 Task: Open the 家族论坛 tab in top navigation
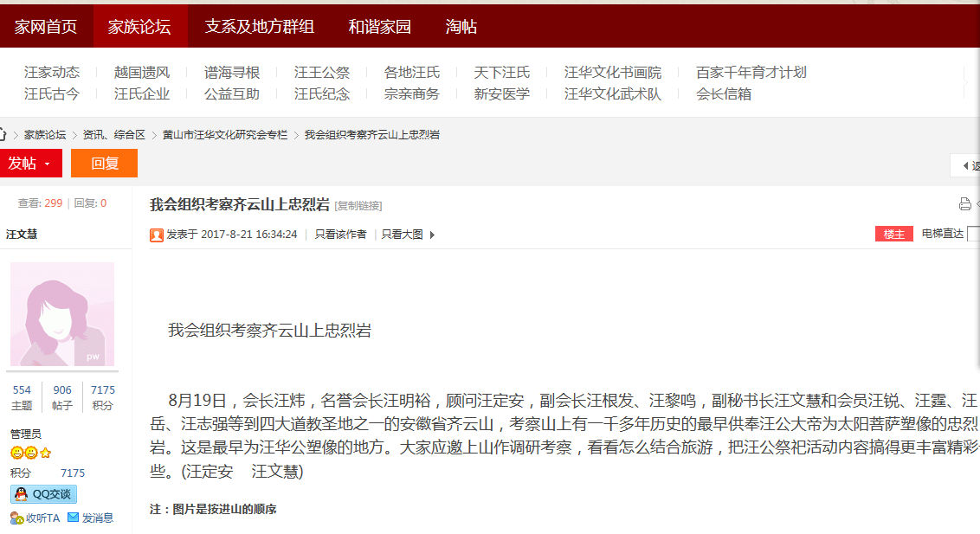pos(139,27)
